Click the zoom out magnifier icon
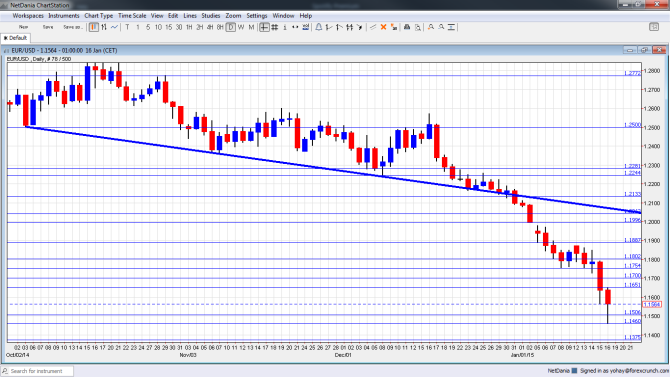 (441, 27)
